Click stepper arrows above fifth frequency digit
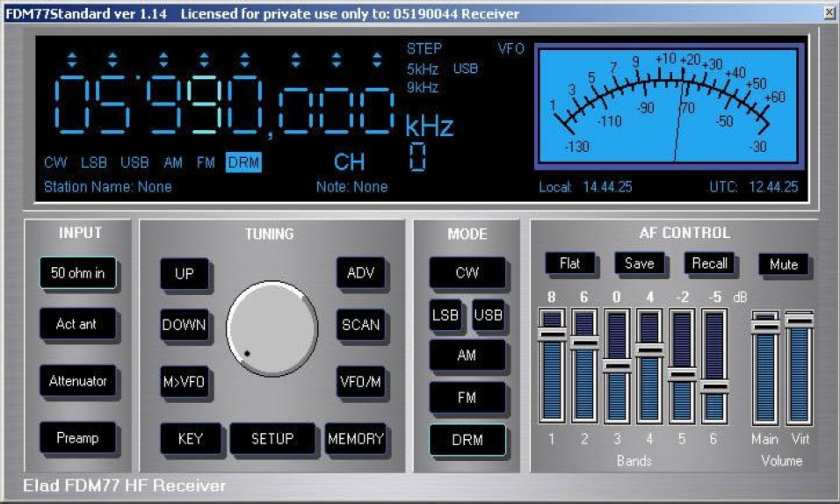Image resolution: width=840 pixels, height=504 pixels. [x=245, y=60]
